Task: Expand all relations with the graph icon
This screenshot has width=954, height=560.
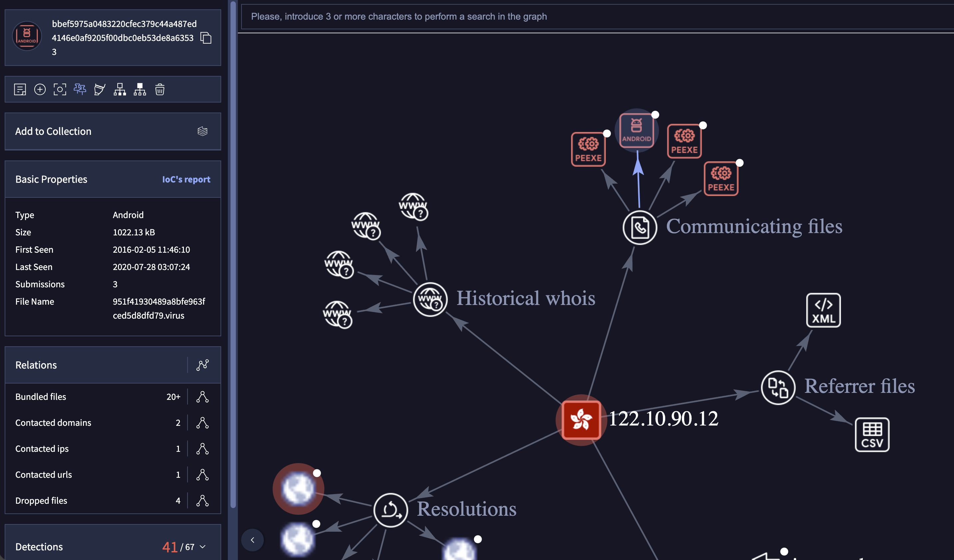Action: (x=203, y=365)
